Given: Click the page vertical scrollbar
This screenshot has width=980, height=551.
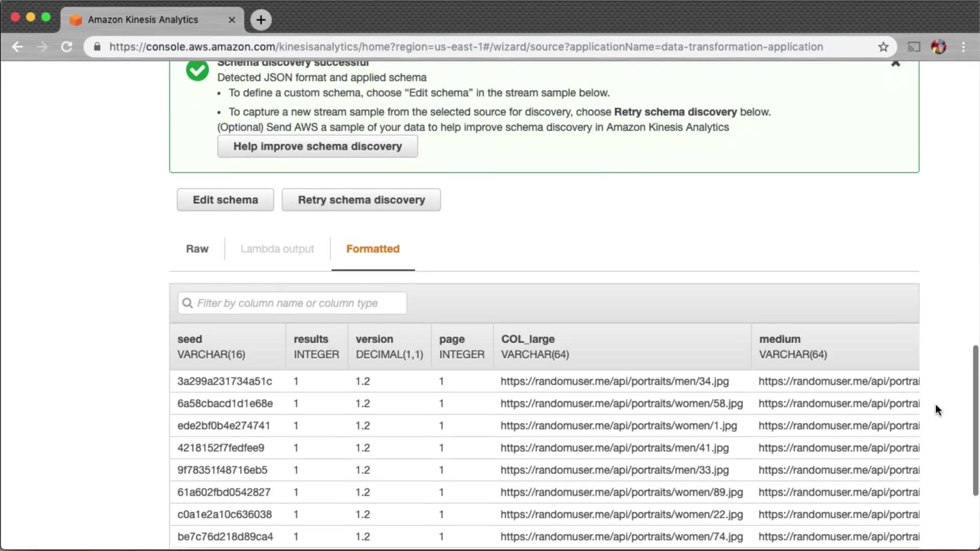Looking at the screenshot, I should coord(975,419).
